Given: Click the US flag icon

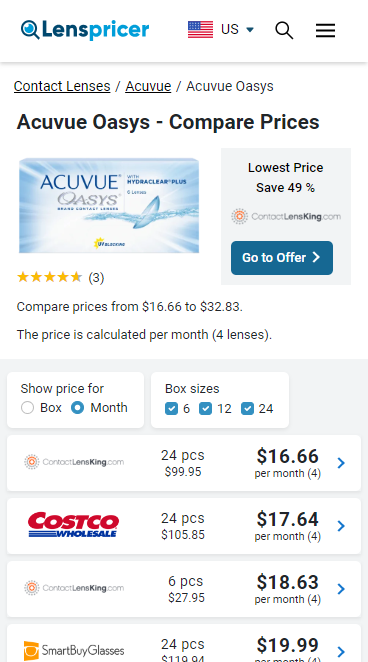Looking at the screenshot, I should click(200, 30).
